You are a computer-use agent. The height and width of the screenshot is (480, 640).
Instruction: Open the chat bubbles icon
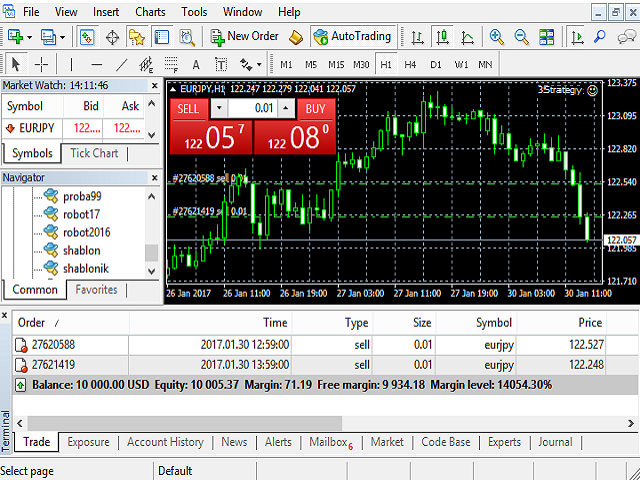[626, 37]
